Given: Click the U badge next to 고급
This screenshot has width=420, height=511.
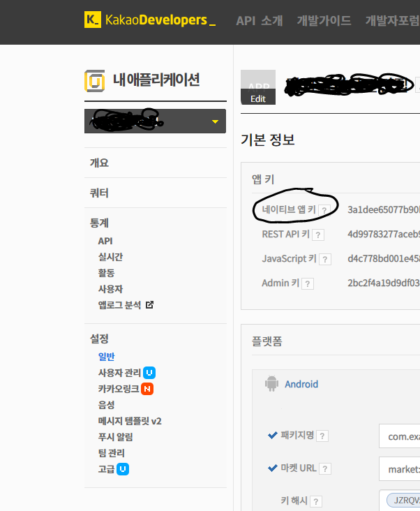Looking at the screenshot, I should coord(123,469).
